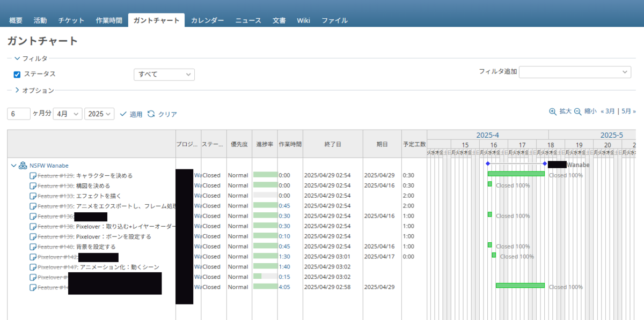Open the 活動 tab
The height and width of the screenshot is (320, 644).
coord(40,20)
